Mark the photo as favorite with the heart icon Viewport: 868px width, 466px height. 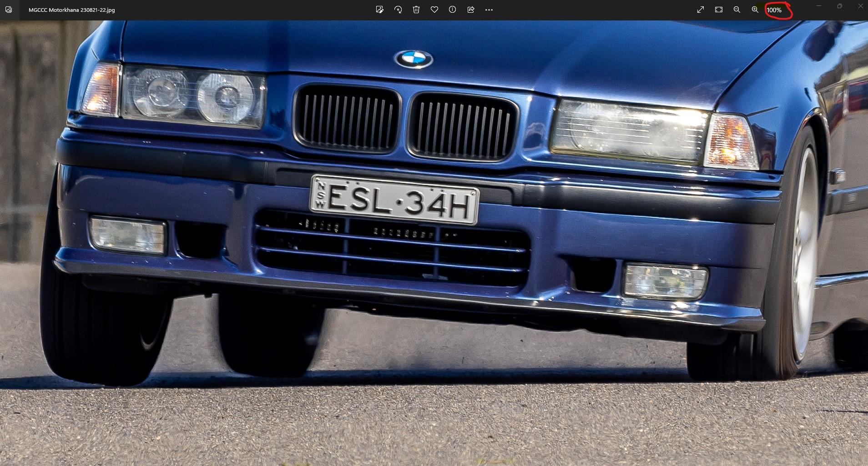(x=434, y=10)
